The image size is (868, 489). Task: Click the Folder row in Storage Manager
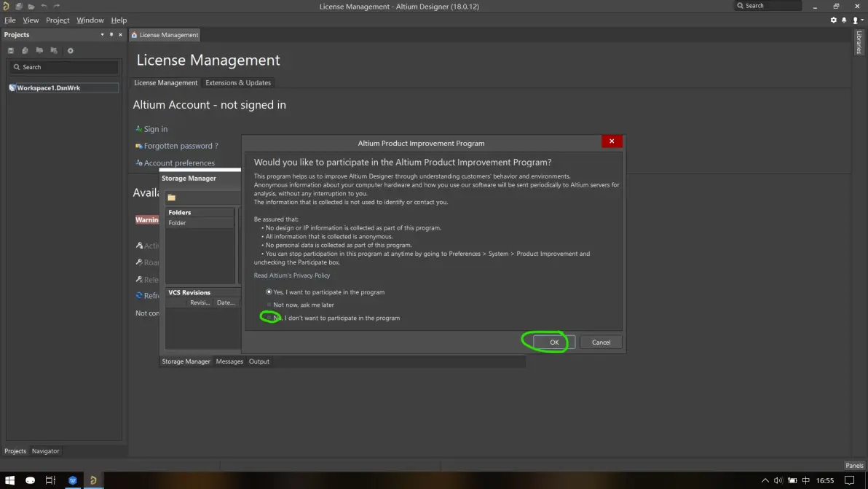coord(200,222)
